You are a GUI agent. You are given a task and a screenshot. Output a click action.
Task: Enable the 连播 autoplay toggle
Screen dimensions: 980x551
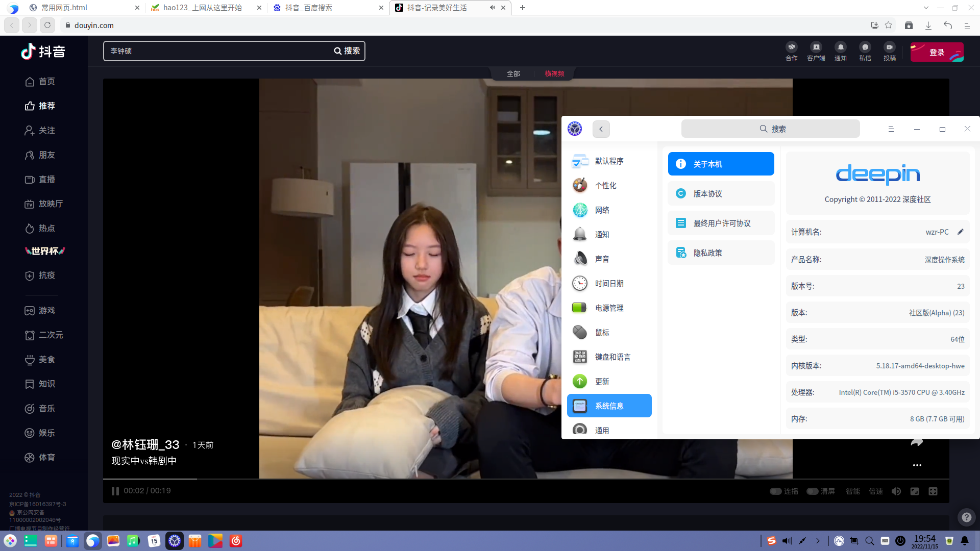(776, 491)
